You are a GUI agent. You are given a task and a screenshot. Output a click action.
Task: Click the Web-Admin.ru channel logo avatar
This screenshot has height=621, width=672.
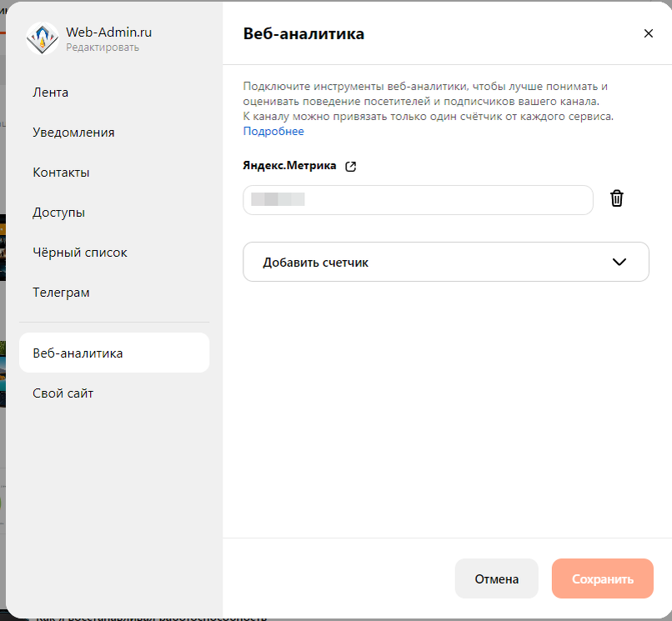43,38
